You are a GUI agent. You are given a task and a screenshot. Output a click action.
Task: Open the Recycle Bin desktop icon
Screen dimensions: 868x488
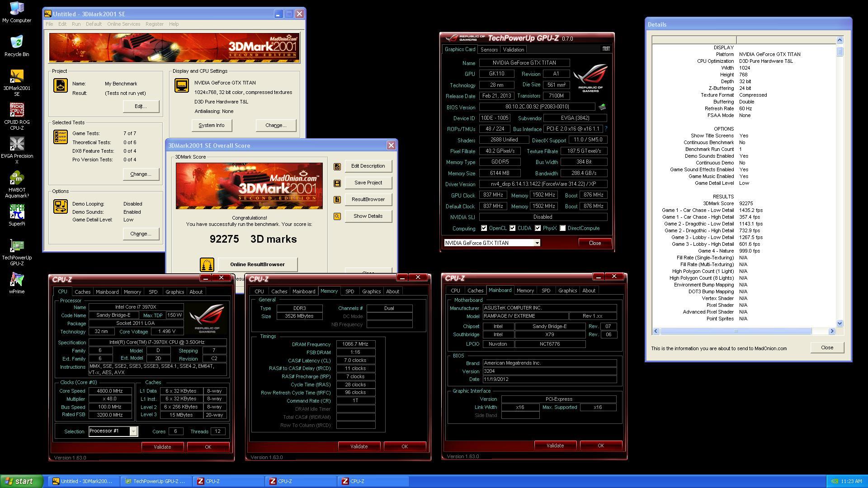point(17,46)
